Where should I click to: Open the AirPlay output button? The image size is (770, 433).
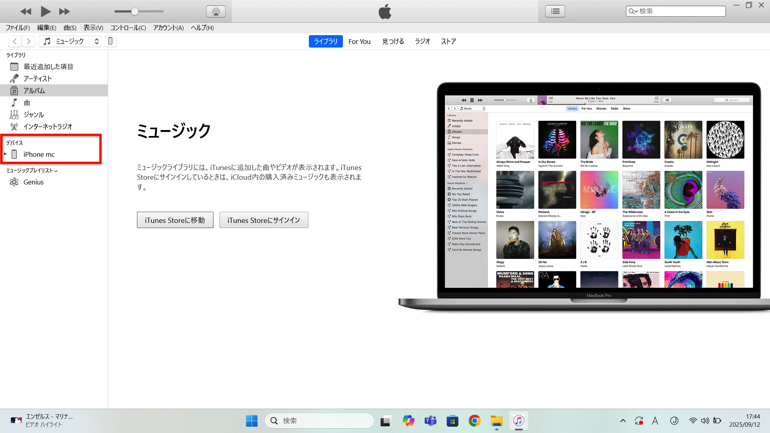215,12
